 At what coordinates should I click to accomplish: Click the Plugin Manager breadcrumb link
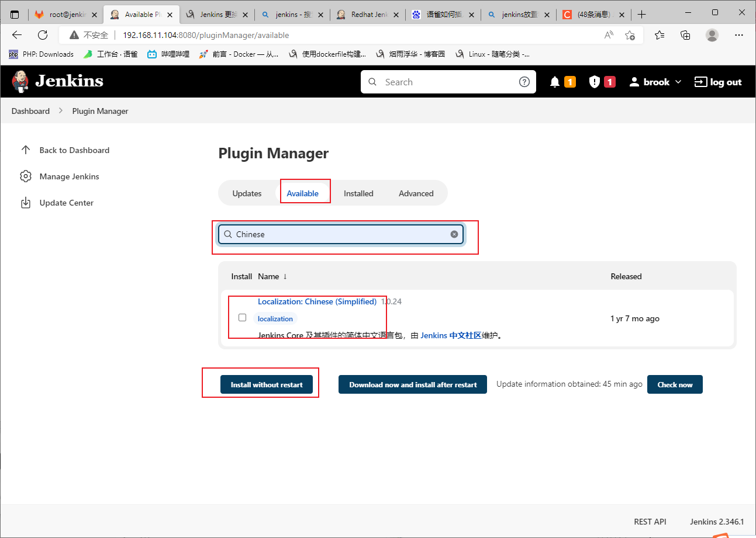point(100,111)
